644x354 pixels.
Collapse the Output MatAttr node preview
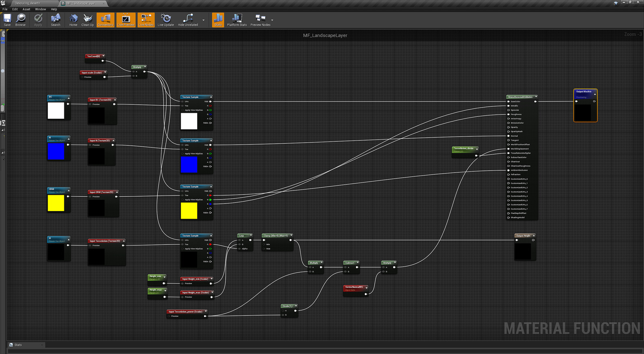tap(595, 94)
